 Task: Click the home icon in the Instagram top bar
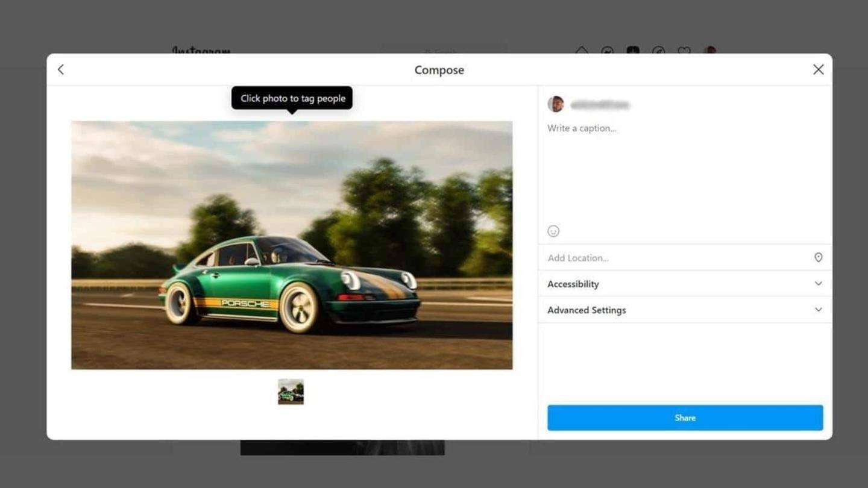(x=582, y=51)
